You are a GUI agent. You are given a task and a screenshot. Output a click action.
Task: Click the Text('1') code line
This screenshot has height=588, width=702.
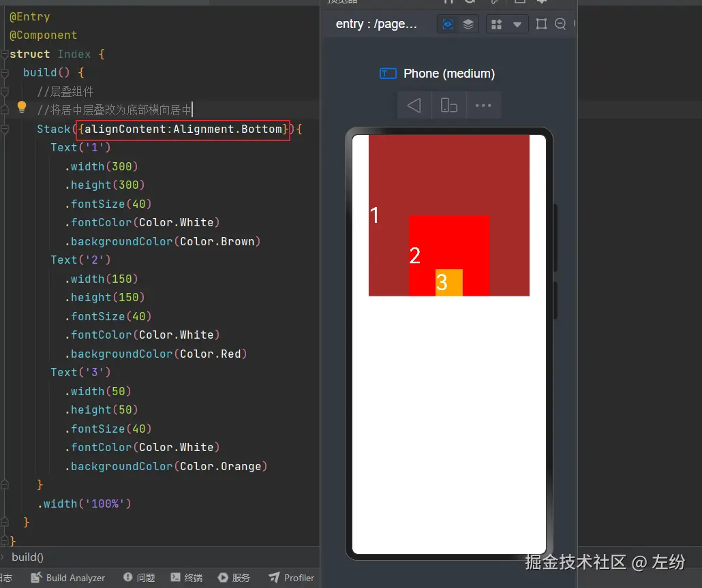[x=80, y=148]
